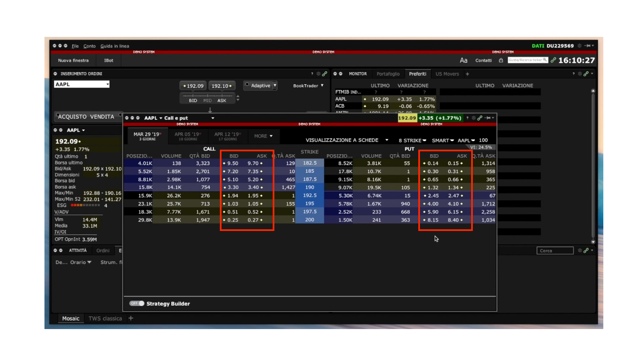This screenshot has height=363, width=644.
Task: Expand Call e put dropdown arrow
Action: pos(213,118)
